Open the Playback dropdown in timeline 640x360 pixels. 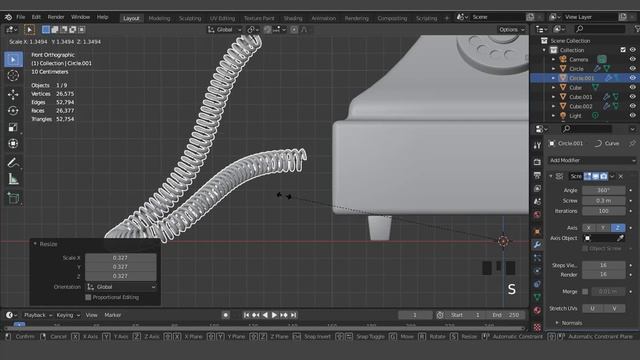38,315
